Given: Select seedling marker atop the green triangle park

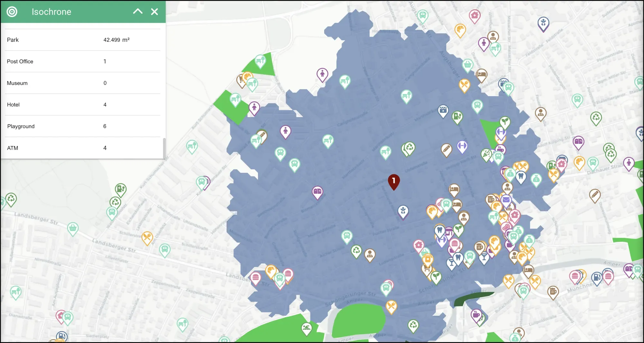Looking at the screenshot, I should (505, 123).
